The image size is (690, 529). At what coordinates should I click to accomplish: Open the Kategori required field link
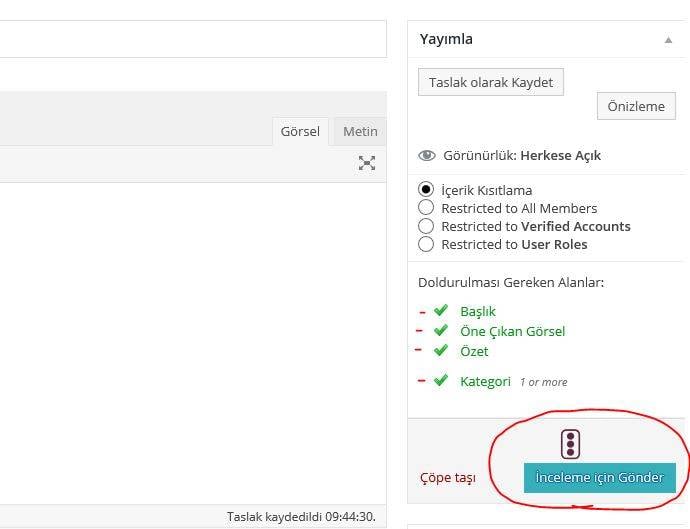click(x=485, y=381)
